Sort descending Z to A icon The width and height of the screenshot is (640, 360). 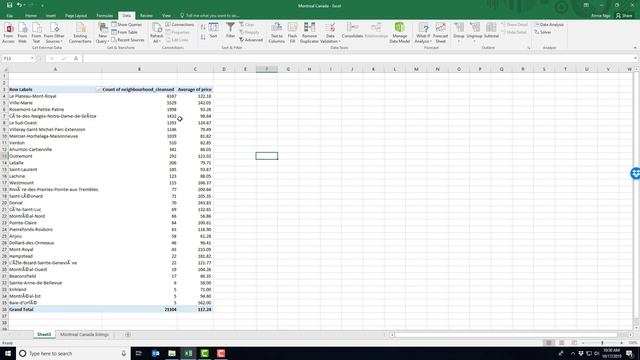click(203, 37)
